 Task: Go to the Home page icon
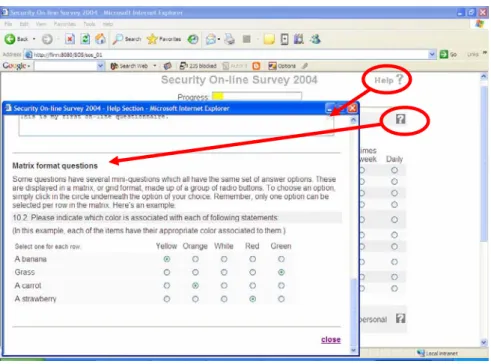(x=100, y=39)
